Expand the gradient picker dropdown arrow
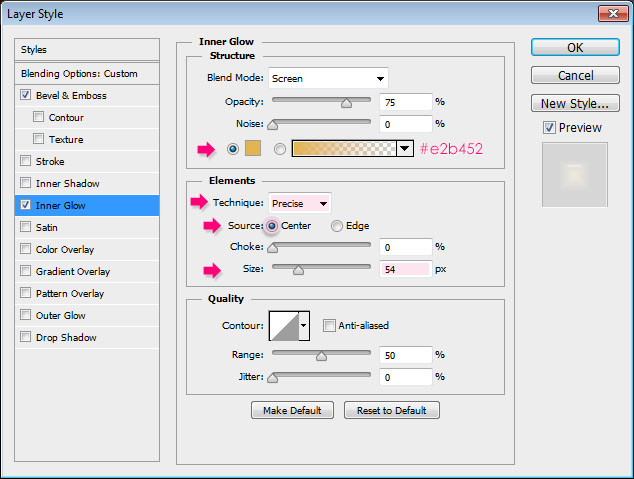634x479 pixels. [405, 149]
